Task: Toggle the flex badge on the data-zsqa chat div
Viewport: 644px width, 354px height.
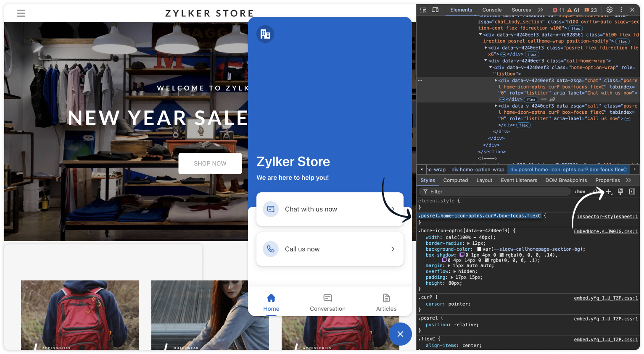Action: coord(531,100)
